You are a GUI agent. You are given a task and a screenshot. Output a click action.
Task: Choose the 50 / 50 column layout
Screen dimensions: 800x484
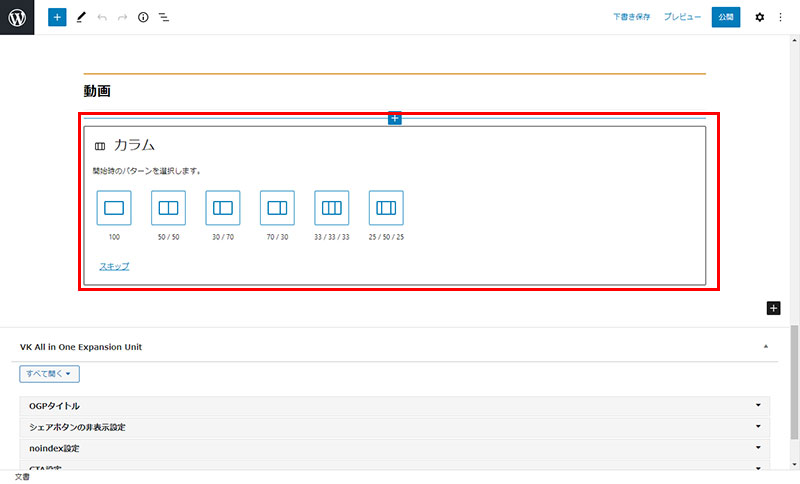168,208
